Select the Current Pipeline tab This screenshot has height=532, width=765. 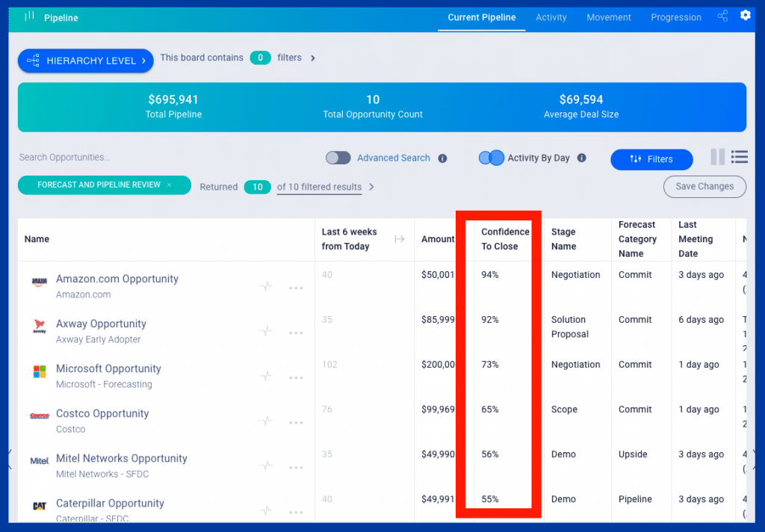coord(482,18)
